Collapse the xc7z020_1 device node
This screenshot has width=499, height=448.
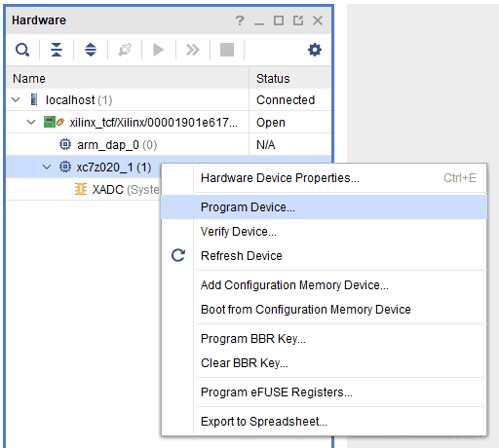click(47, 168)
